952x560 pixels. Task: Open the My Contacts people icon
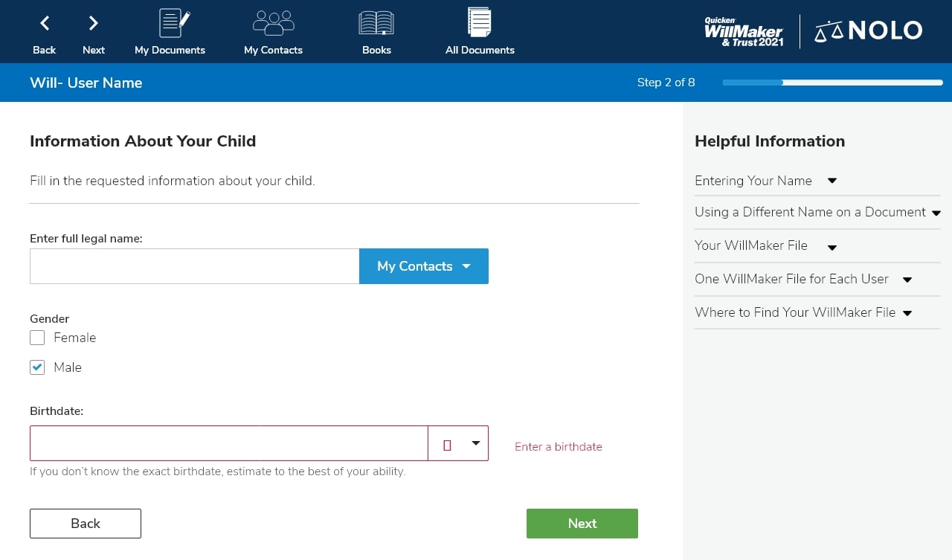pyautogui.click(x=273, y=23)
